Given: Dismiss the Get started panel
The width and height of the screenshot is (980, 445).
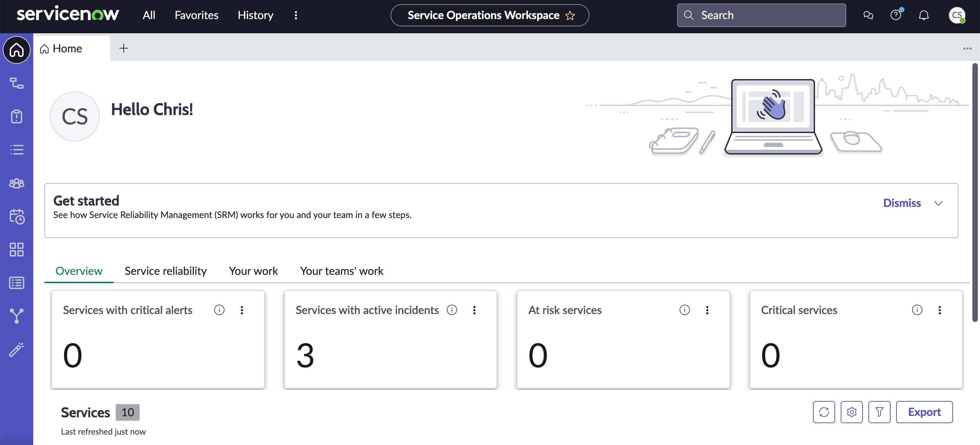Looking at the screenshot, I should [x=902, y=203].
